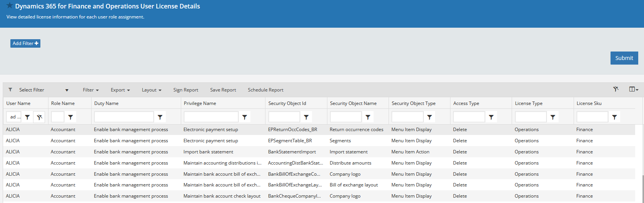Viewport: 644px width, 203px height.
Task: Click the Role Name column filter funnel
Action: click(70, 117)
